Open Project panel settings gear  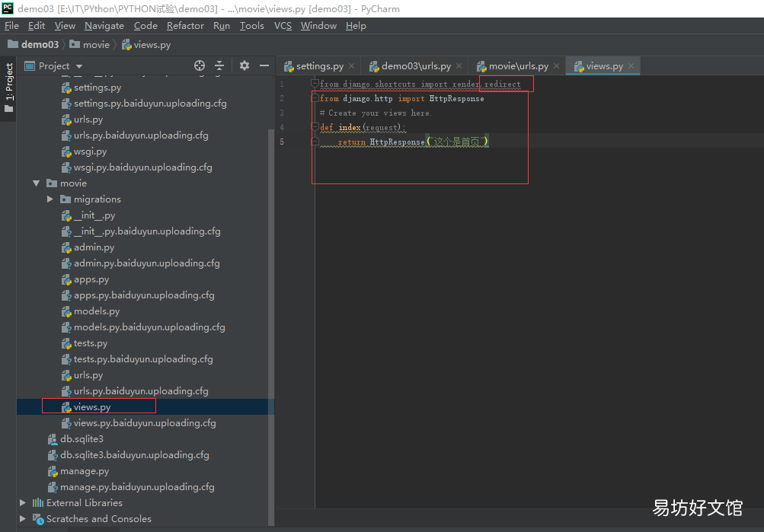(x=245, y=65)
